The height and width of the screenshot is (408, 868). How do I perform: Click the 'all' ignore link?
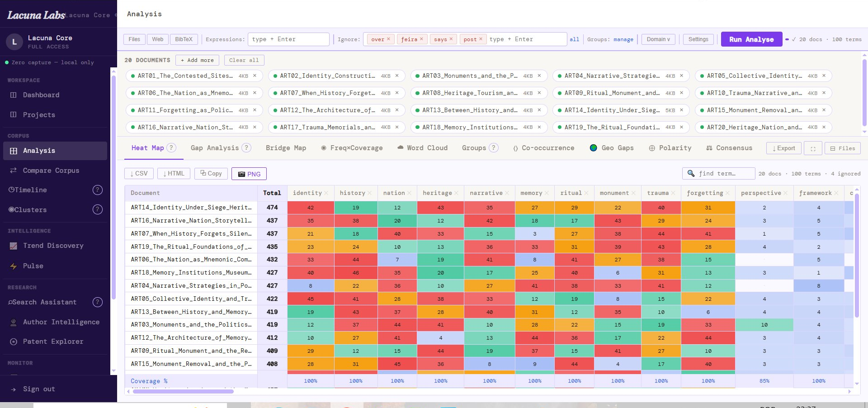574,39
